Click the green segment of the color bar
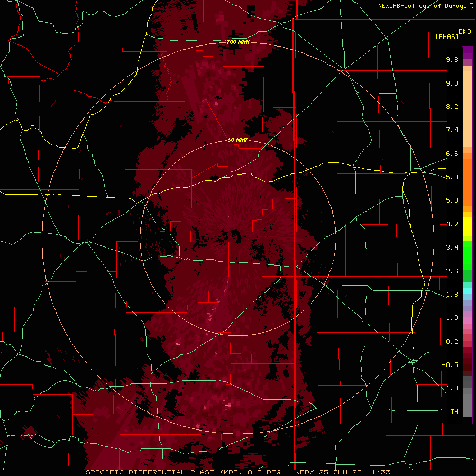The image size is (476, 476). pos(467,255)
